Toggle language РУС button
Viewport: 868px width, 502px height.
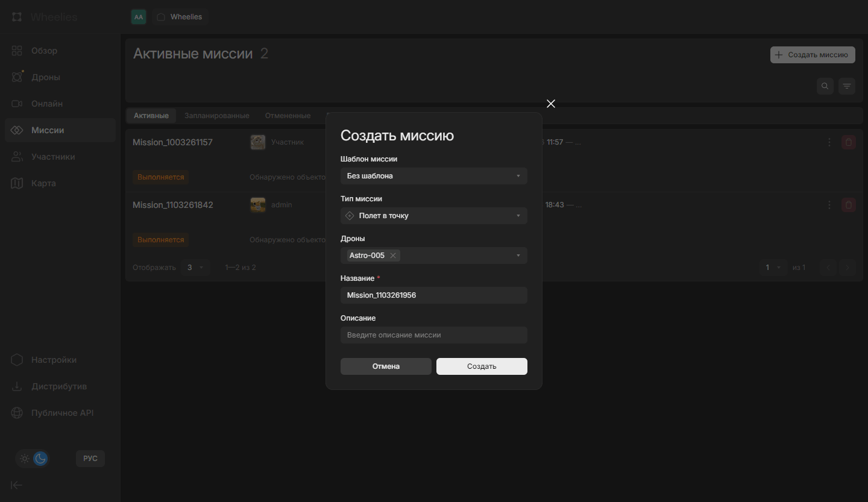coord(90,459)
